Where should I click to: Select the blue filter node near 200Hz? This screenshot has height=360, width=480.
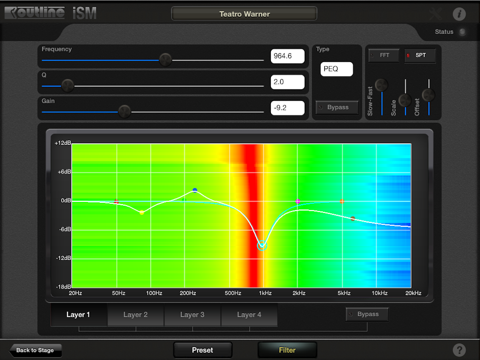tap(195, 190)
